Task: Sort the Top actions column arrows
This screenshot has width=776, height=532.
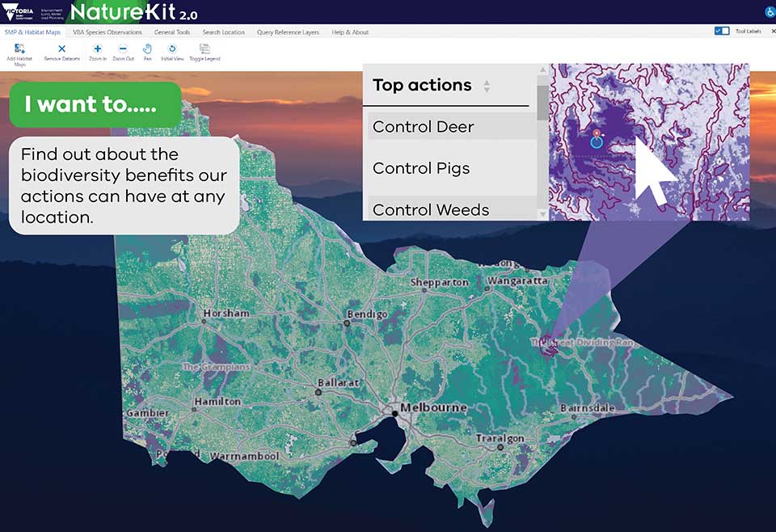Action: [x=487, y=87]
